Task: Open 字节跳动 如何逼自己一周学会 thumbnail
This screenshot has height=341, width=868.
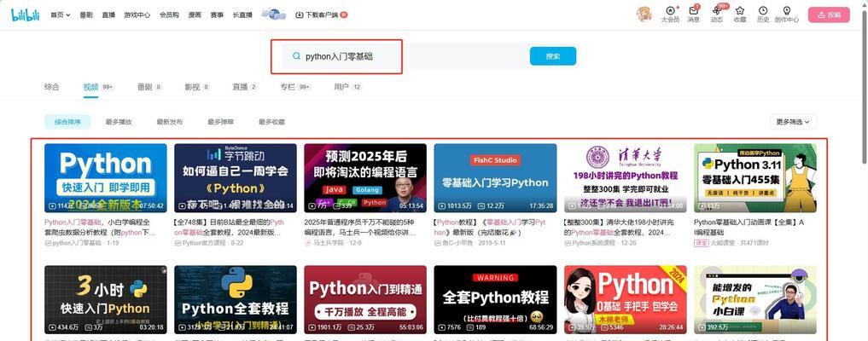Action: (236, 178)
